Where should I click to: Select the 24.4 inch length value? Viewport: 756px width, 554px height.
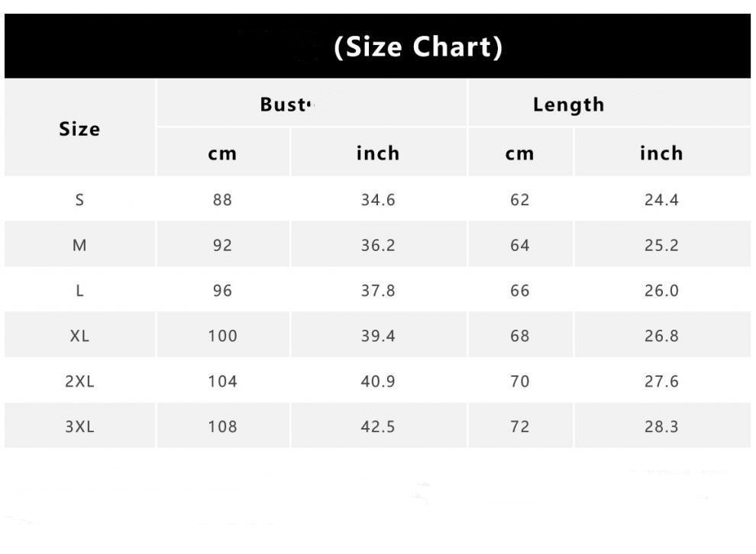[661, 200]
